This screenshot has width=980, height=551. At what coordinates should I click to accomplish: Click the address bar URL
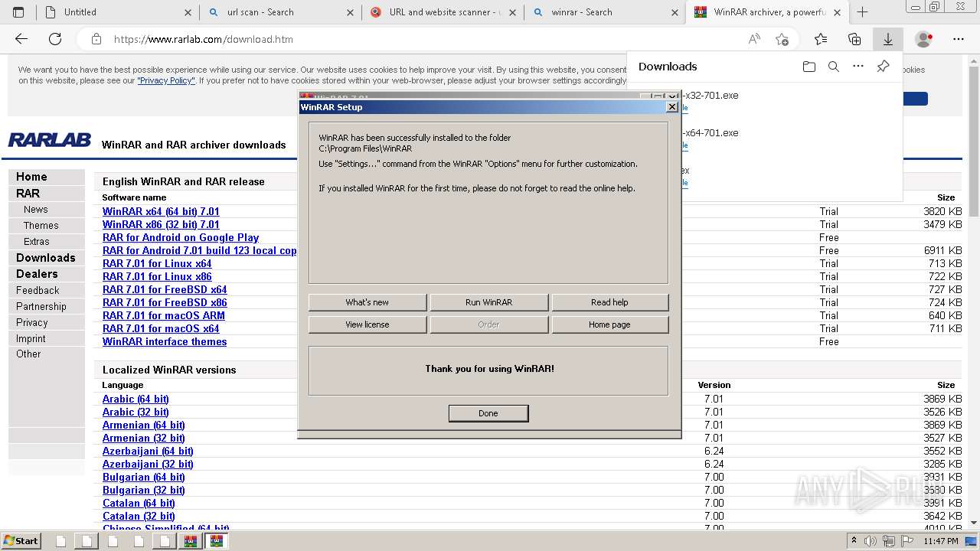click(x=204, y=39)
